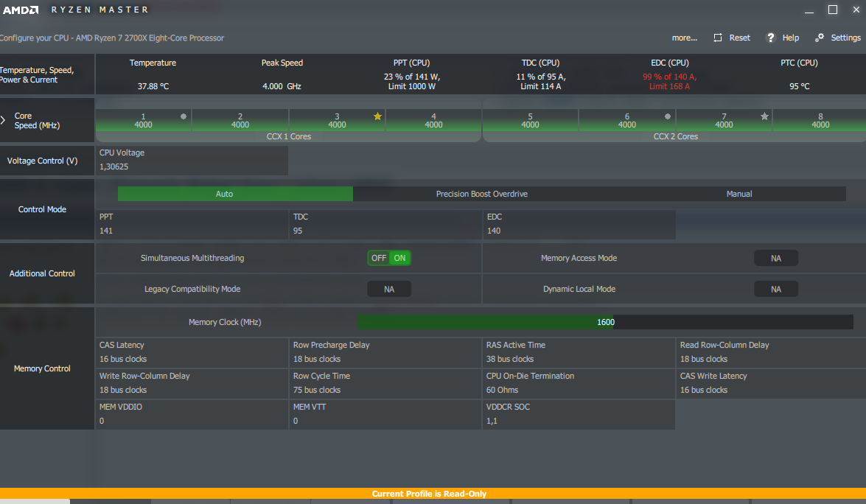866x504 pixels.
Task: Click core 4 speed bar
Action: (433, 120)
